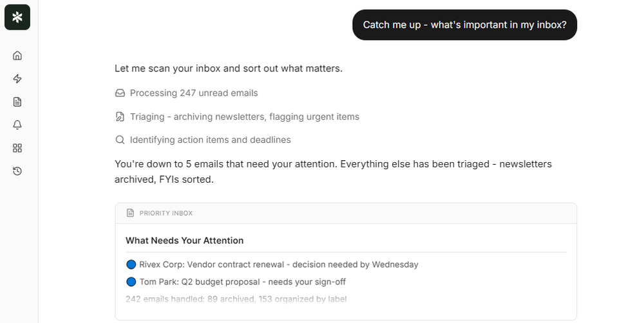Click the inbox icon beside Processing step

pyautogui.click(x=120, y=93)
